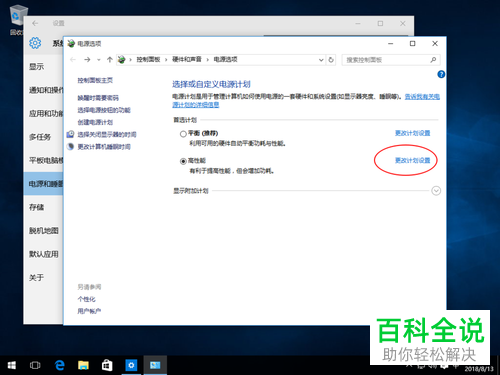Open 用户帐户 link under See also
This screenshot has width=500, height=375.
(89, 311)
